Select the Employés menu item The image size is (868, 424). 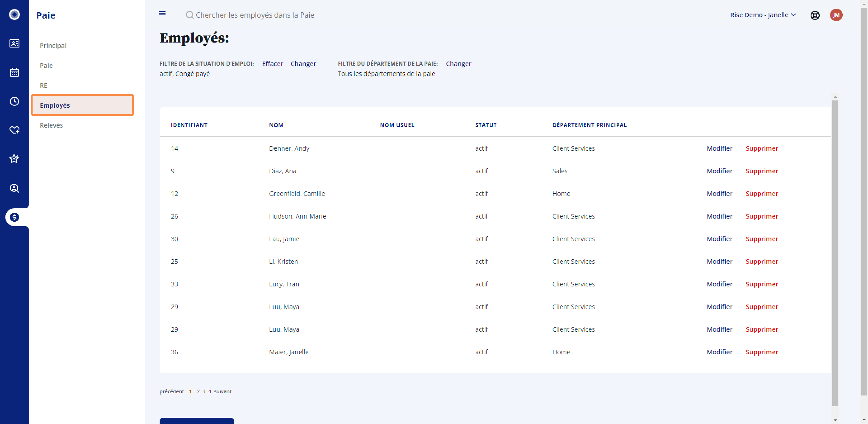click(x=82, y=105)
